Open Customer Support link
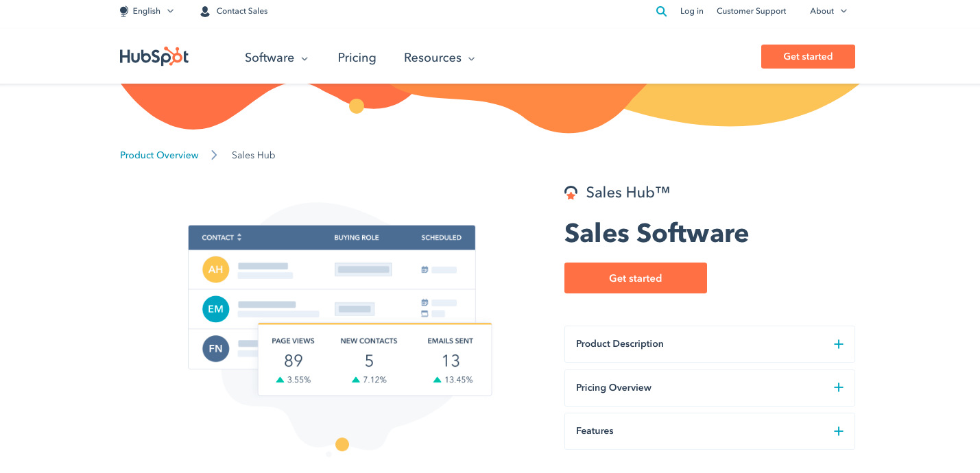The image size is (980, 473). (x=751, y=11)
